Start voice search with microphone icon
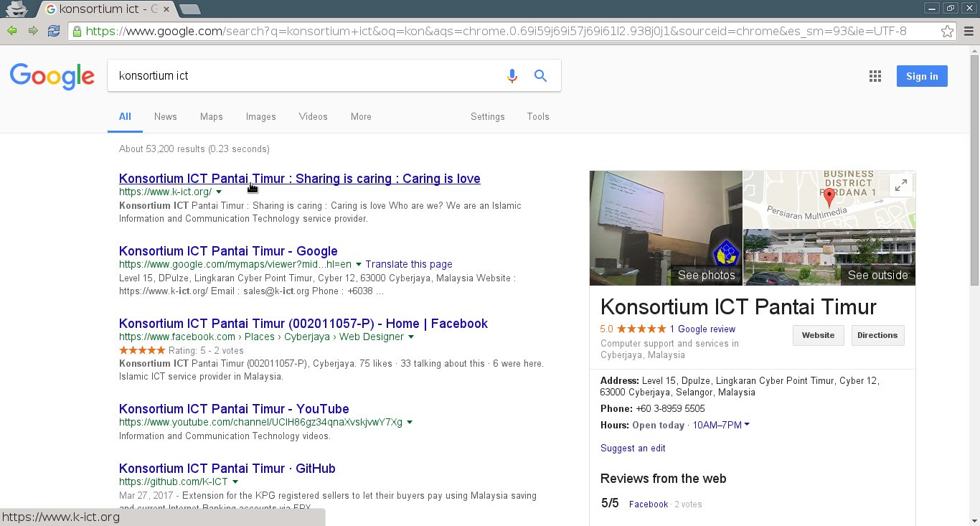Viewport: 980px width, 526px height. point(512,76)
